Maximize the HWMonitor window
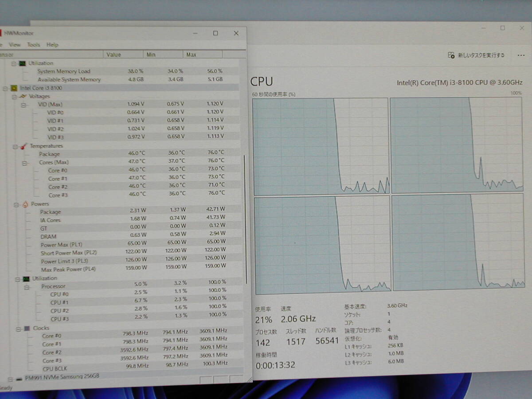This screenshot has height=399, width=532. pos(215,33)
